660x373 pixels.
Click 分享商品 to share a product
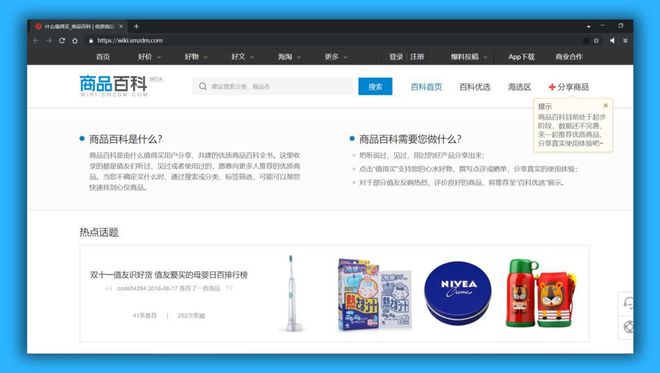pos(573,87)
